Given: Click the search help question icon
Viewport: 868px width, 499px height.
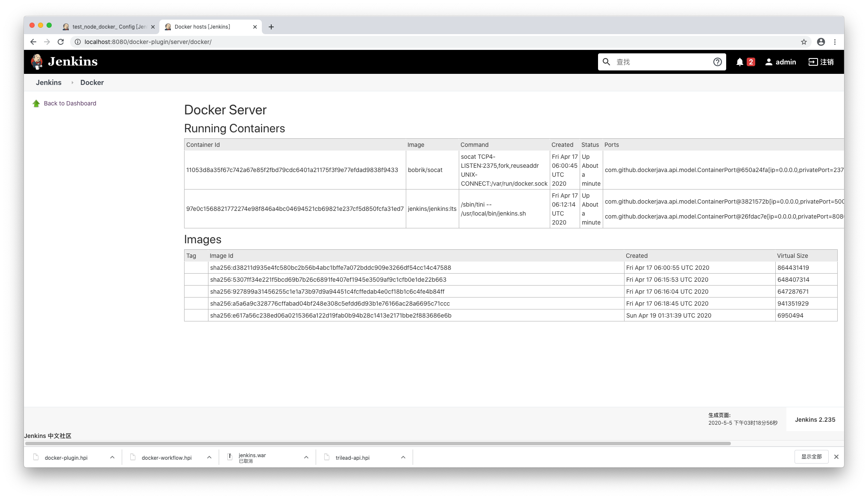Looking at the screenshot, I should pyautogui.click(x=717, y=62).
